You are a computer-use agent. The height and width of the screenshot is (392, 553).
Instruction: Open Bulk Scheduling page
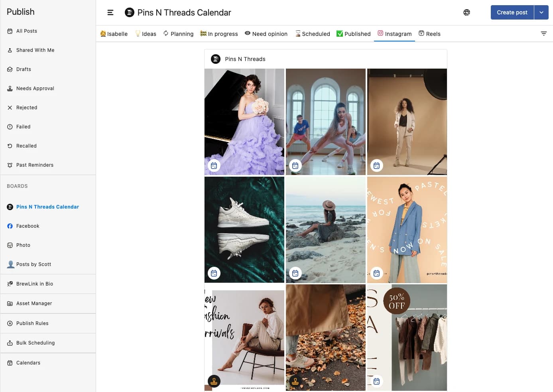pos(35,343)
